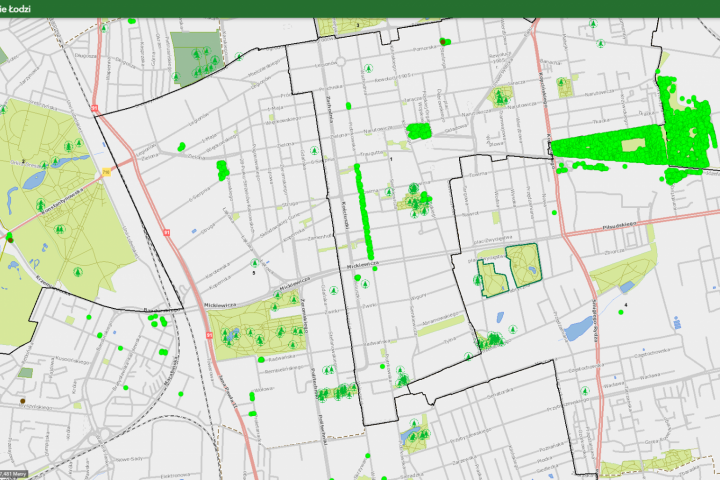Select the Kusocińskiego street label
720x480 pixels.
[72, 361]
